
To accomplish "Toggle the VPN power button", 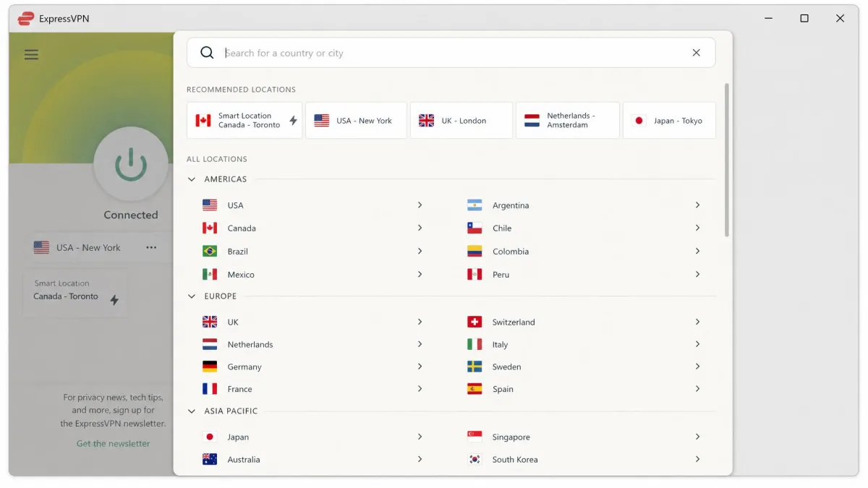I will [x=131, y=163].
